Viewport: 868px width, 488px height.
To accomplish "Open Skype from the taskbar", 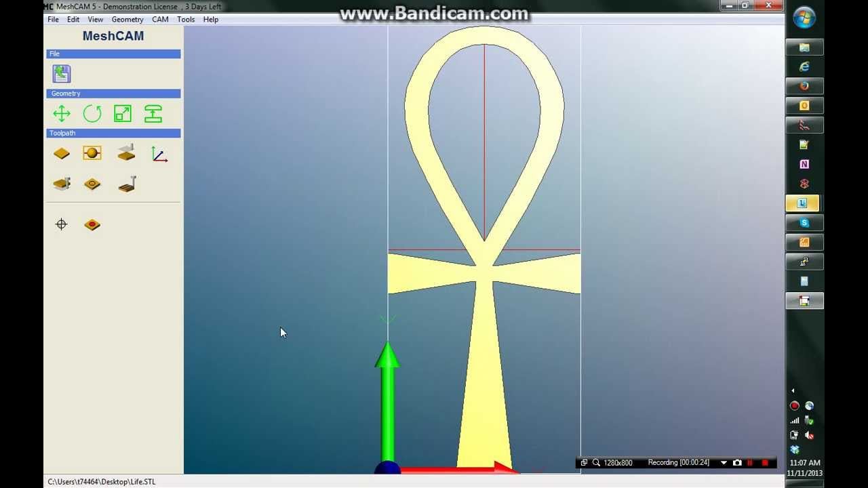I will click(804, 223).
